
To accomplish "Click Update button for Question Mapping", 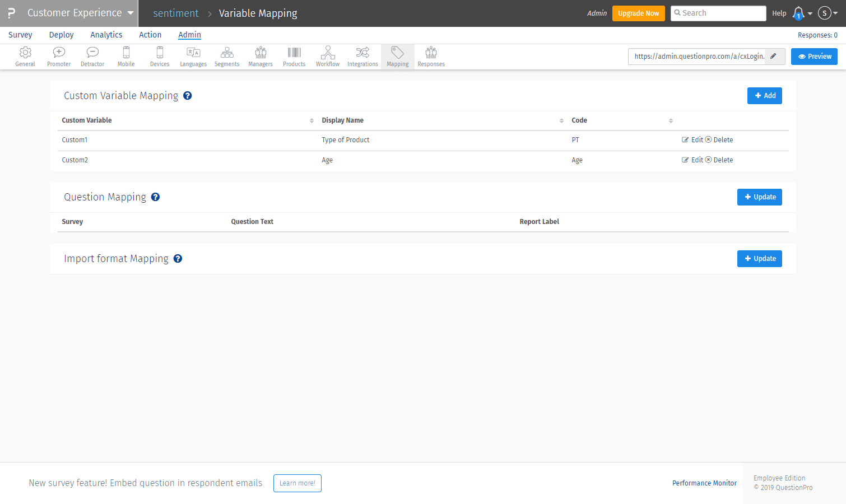I will click(x=759, y=197).
